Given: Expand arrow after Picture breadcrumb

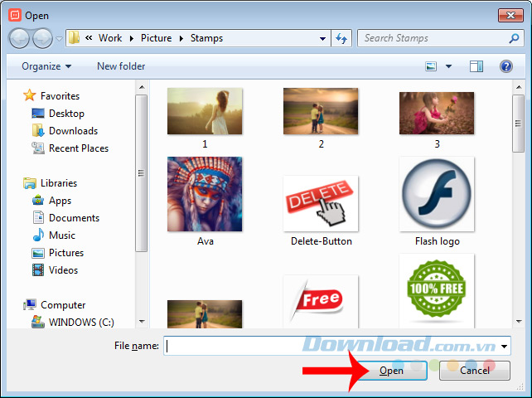Looking at the screenshot, I should 181,38.
